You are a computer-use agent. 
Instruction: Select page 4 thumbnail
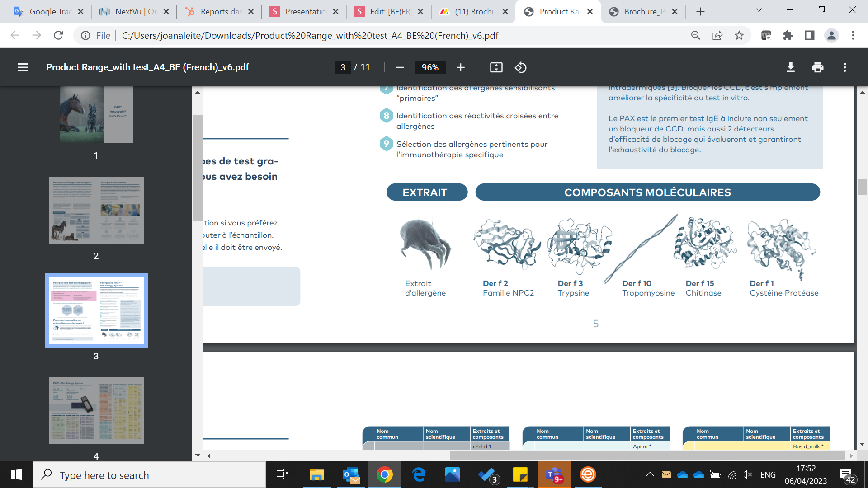pos(96,410)
